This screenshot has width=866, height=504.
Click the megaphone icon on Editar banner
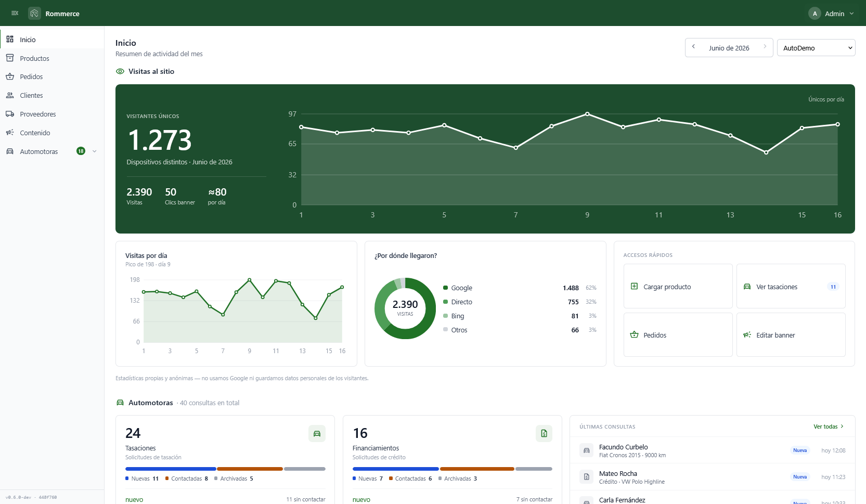[747, 335]
